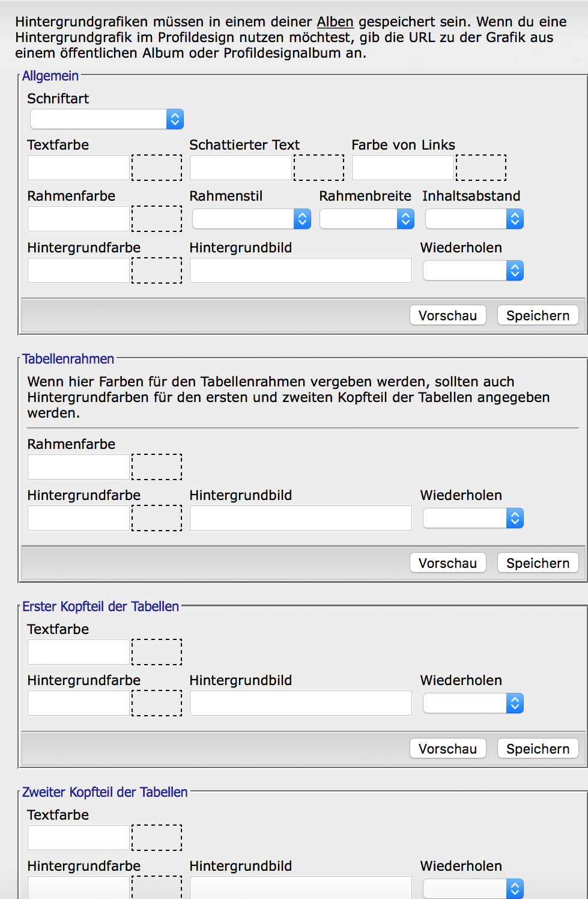Open the Farbe von Links color swatch
This screenshot has width=588, height=899.
tap(481, 168)
